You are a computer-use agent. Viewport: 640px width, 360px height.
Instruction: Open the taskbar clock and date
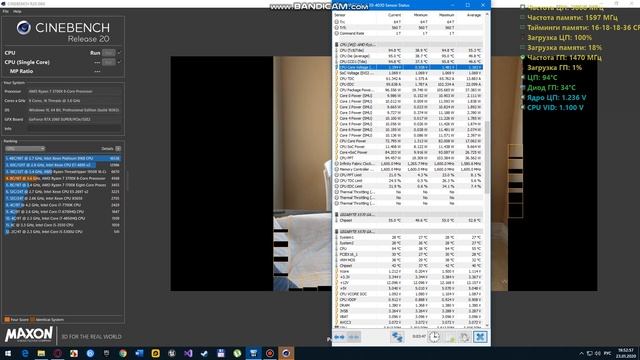pyautogui.click(x=625, y=353)
